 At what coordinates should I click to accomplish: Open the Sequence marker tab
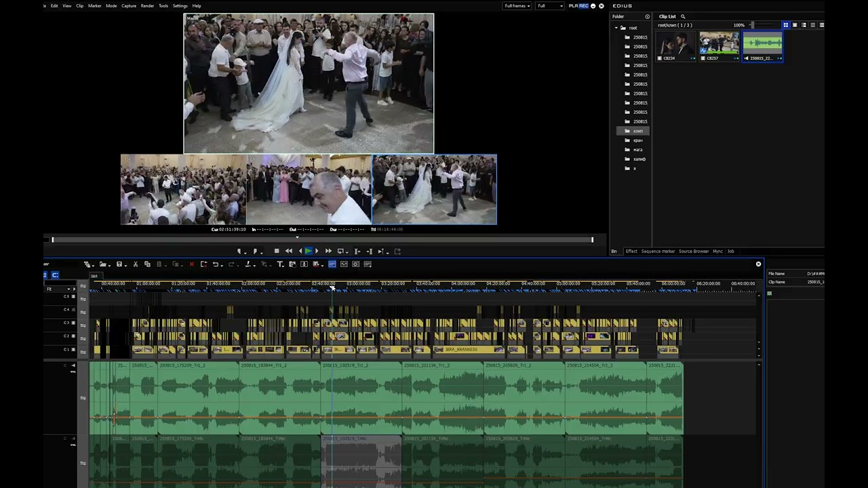(658, 251)
